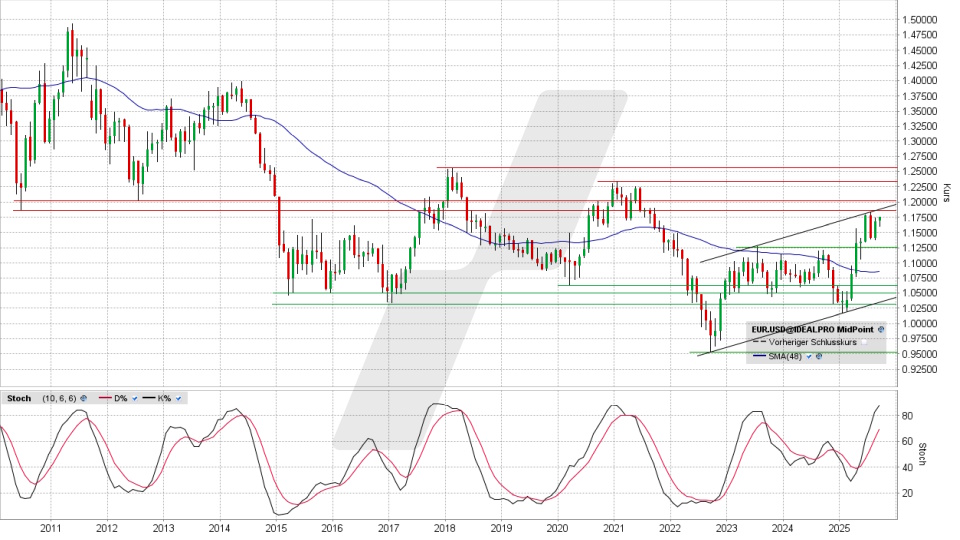This screenshot has height=540, width=960.
Task: Click the K% legend label
Action: click(x=164, y=399)
